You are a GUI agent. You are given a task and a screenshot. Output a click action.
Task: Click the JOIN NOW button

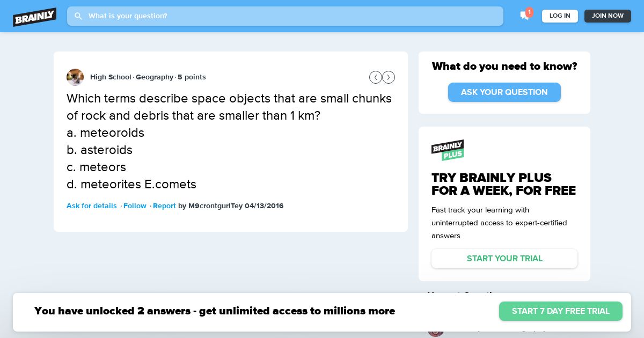point(608,16)
